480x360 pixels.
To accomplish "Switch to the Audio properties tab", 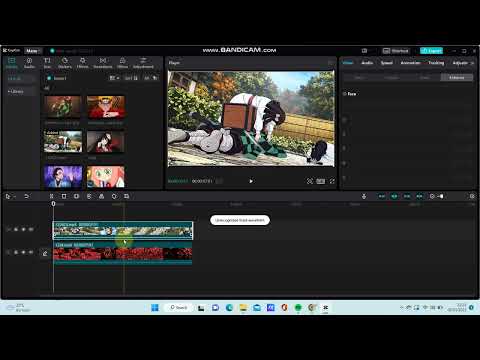I will point(367,63).
